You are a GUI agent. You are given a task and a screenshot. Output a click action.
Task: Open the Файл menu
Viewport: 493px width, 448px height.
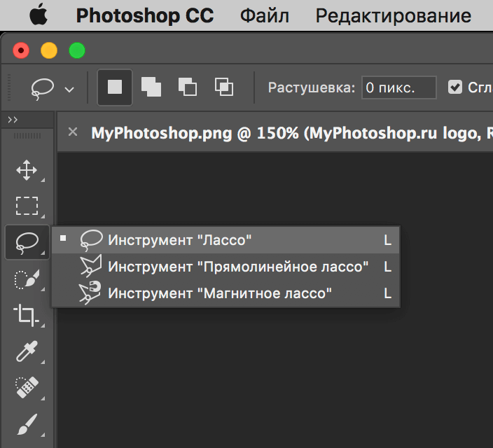pos(265,15)
